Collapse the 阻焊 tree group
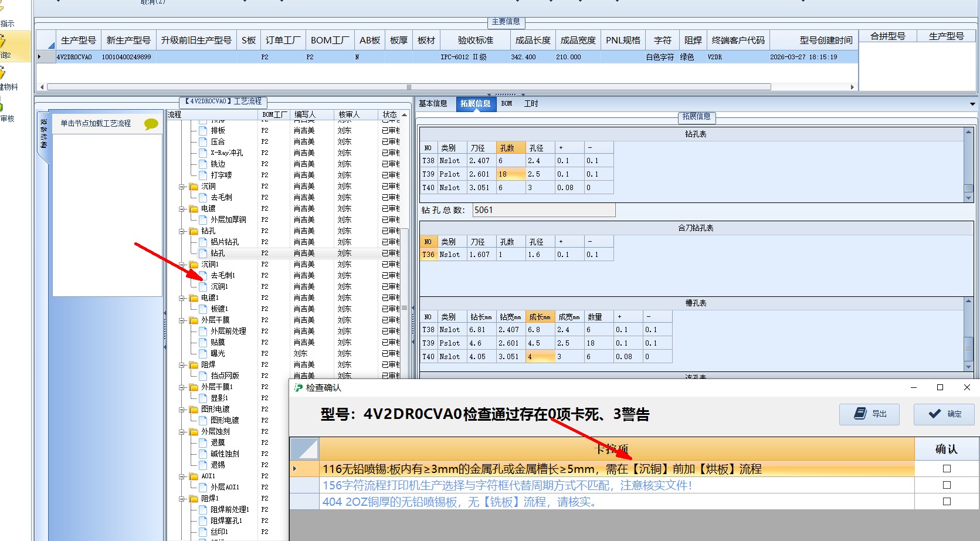The height and width of the screenshot is (541, 980). point(182,365)
